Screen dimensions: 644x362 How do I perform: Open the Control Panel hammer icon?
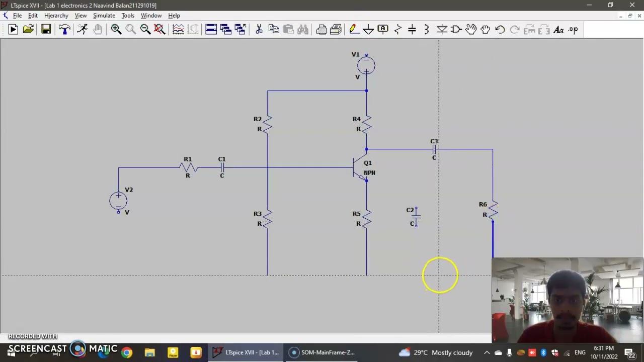(64, 30)
